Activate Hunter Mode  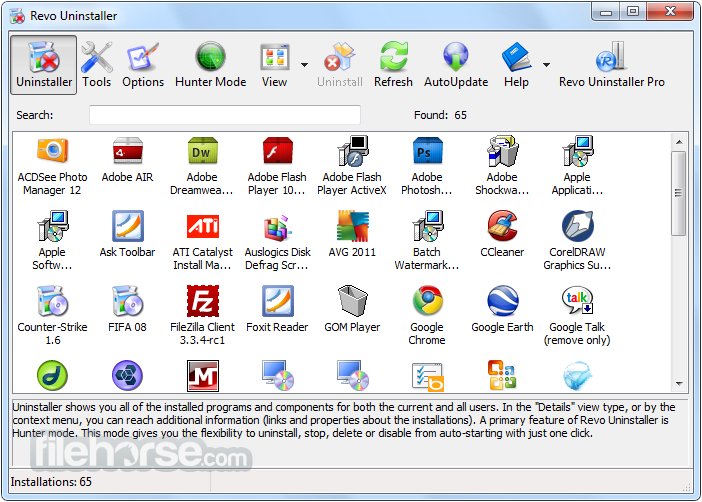click(x=210, y=65)
